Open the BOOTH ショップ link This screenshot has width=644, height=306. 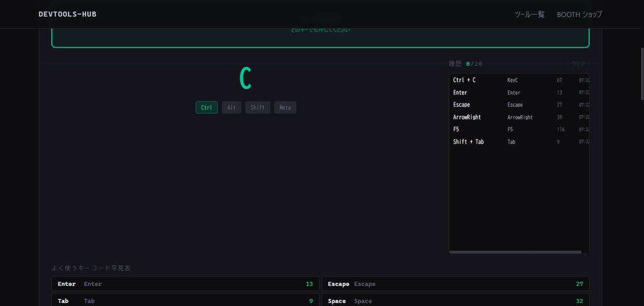point(579,14)
